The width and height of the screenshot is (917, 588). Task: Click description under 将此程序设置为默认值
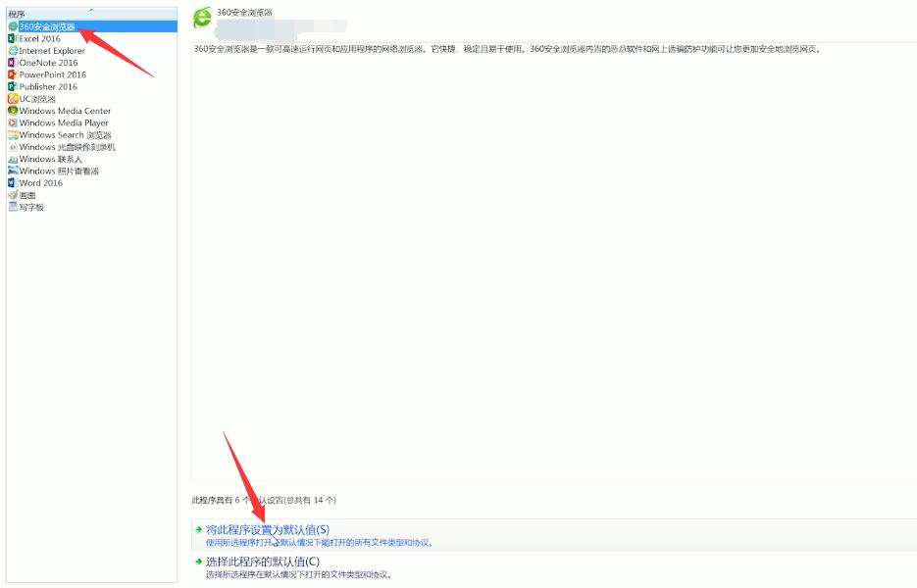320,542
